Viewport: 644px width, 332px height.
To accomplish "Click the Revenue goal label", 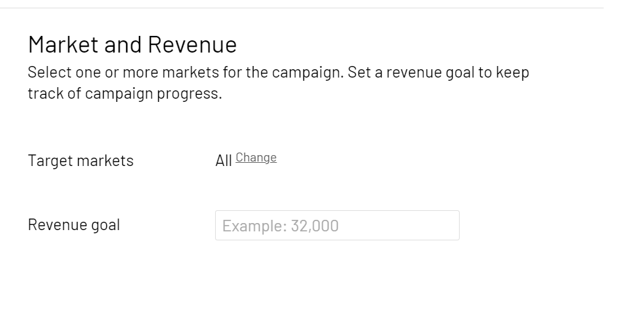I will [74, 225].
